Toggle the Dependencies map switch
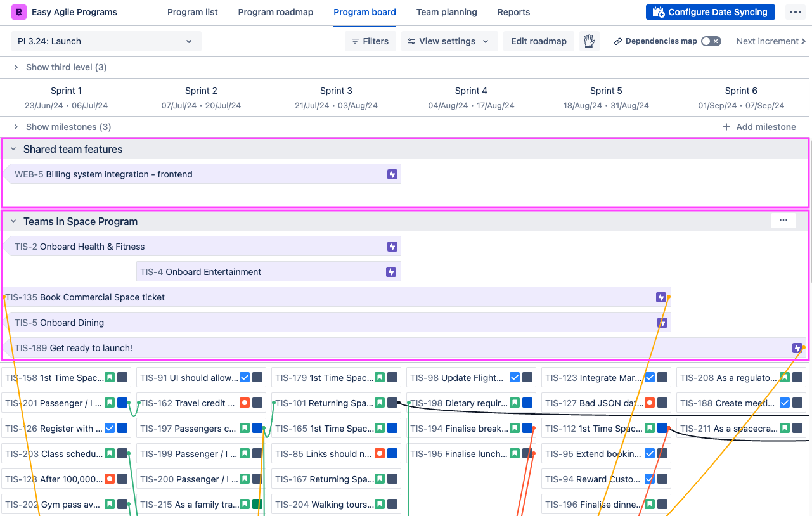The height and width of the screenshot is (516, 812). [x=711, y=41]
